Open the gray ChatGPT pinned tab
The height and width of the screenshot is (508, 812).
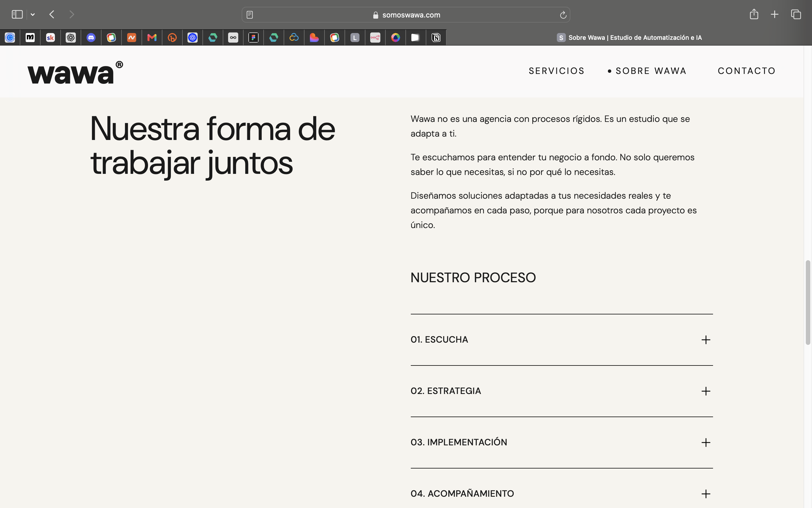71,37
